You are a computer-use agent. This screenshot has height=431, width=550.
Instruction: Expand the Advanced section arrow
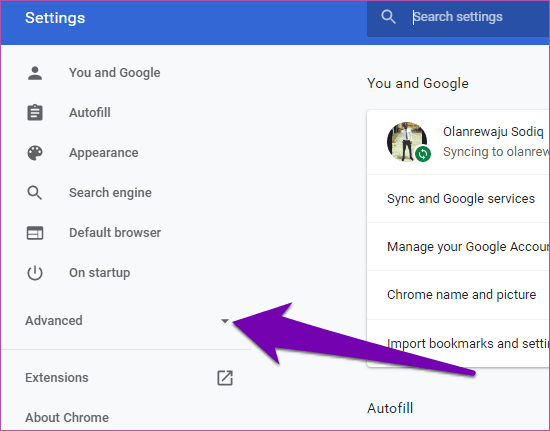[225, 321]
